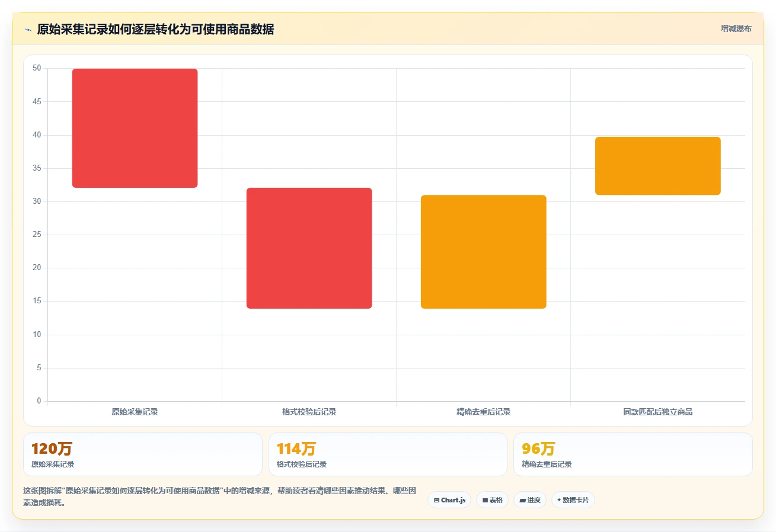Click y-axis value 15
The image size is (776, 532).
tap(37, 301)
